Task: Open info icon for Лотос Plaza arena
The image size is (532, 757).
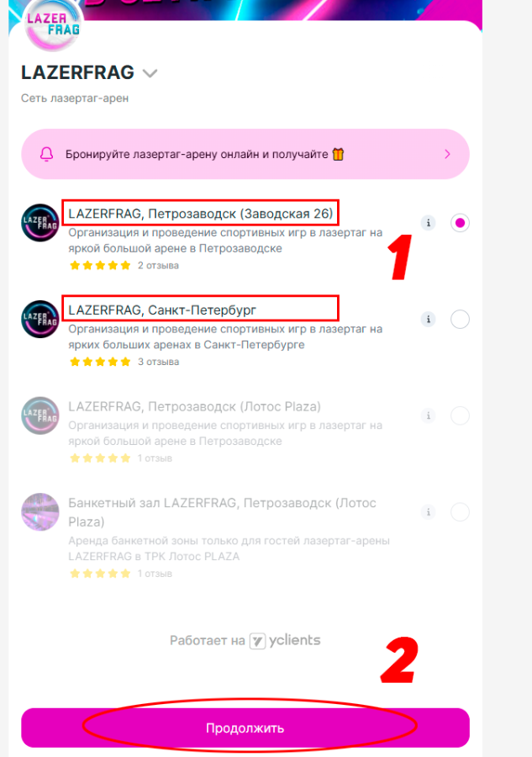Action: 429,416
